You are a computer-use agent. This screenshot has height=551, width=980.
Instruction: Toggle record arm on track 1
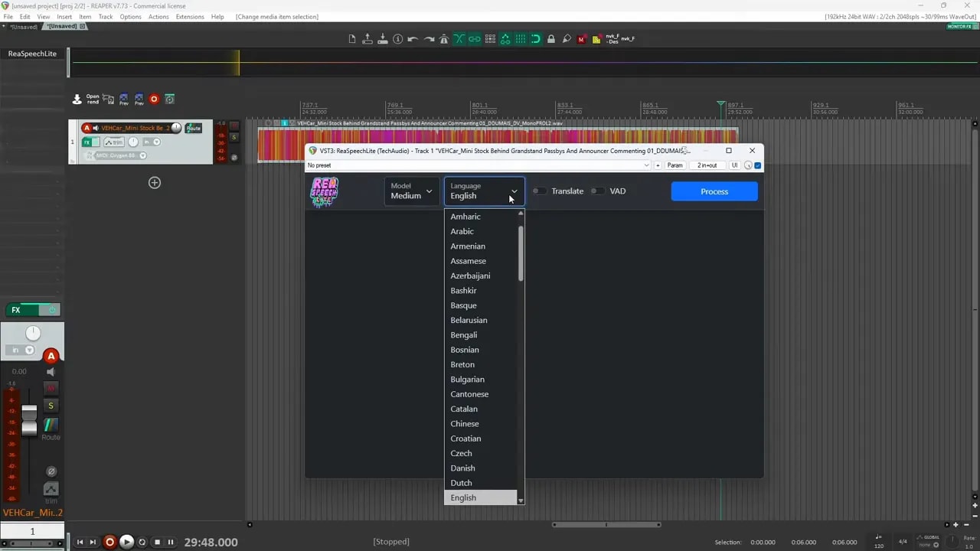pos(87,128)
